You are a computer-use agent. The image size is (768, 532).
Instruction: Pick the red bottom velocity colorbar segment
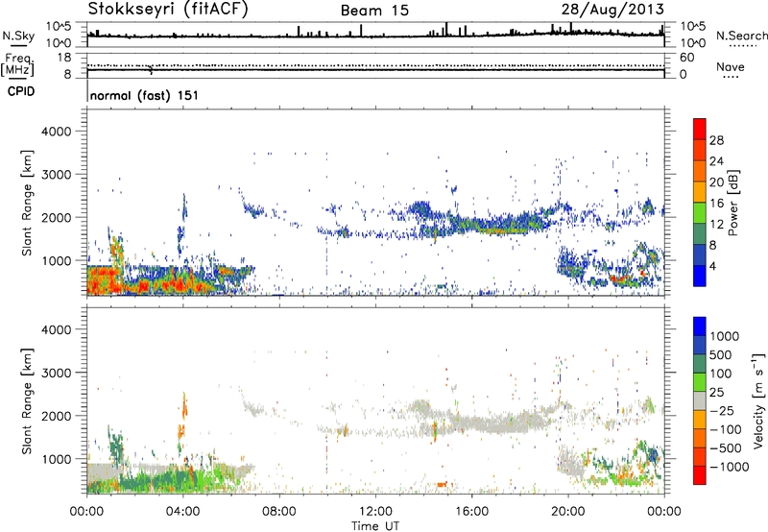[700, 475]
